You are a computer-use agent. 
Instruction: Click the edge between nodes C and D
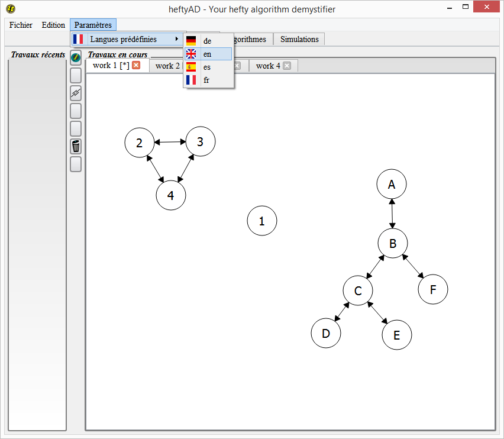click(x=342, y=312)
